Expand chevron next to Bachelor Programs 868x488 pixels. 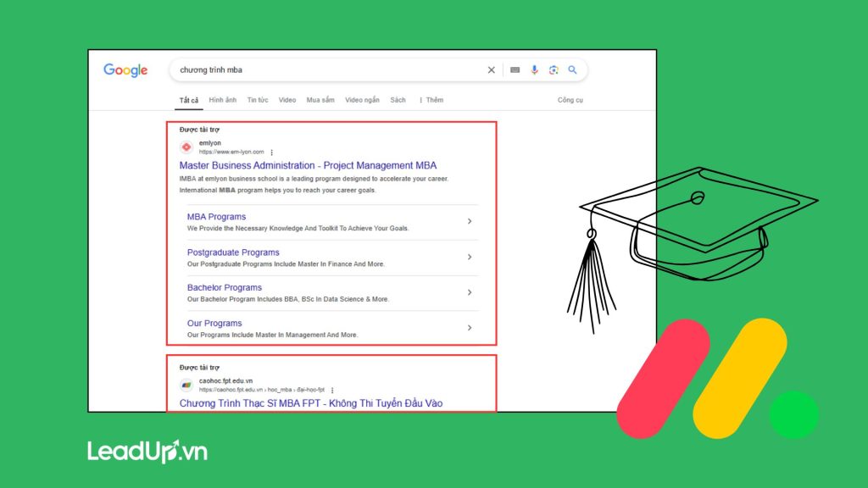tap(470, 292)
